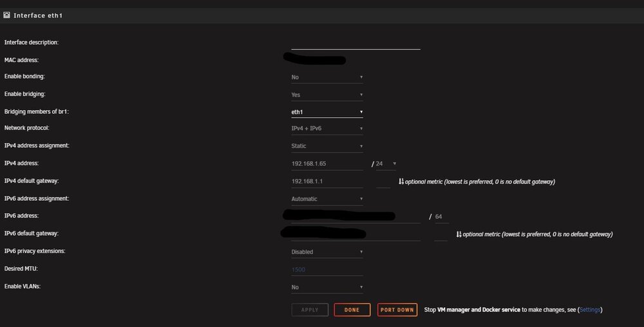The height and width of the screenshot is (327, 644).
Task: Open Bridging members of br1 dropdown
Action: tap(327, 112)
